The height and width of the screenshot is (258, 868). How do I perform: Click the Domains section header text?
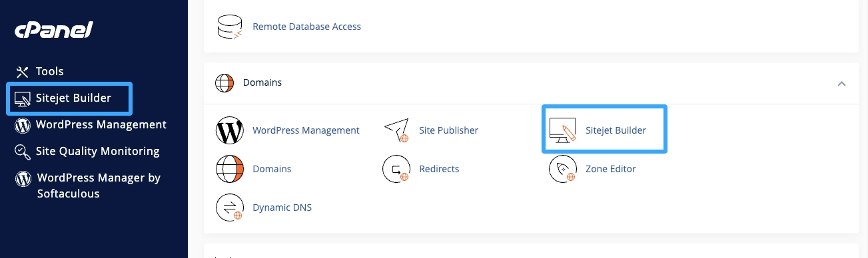[x=262, y=83]
